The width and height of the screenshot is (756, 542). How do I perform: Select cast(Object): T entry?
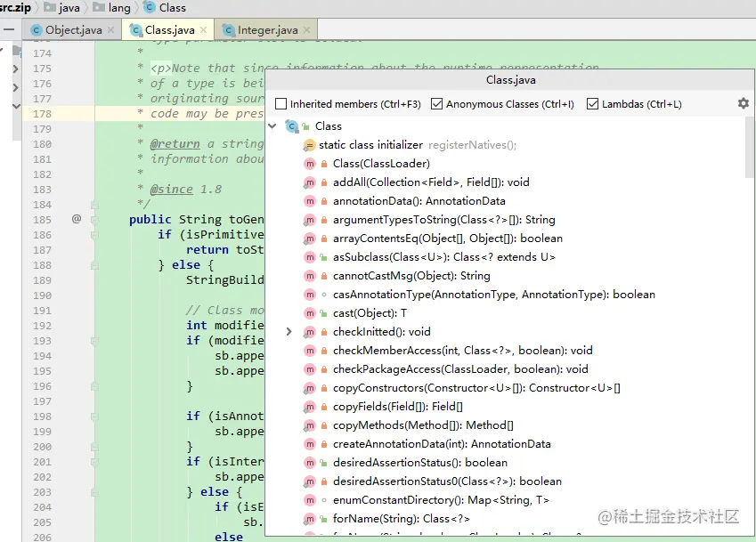click(x=370, y=313)
